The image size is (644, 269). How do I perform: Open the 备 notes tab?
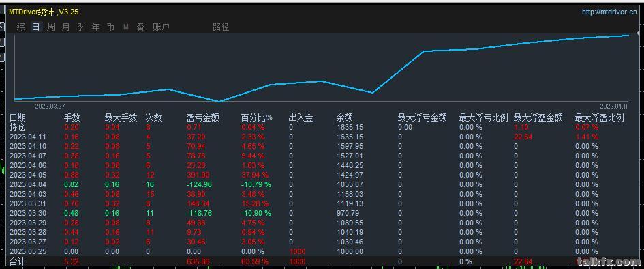click(141, 27)
